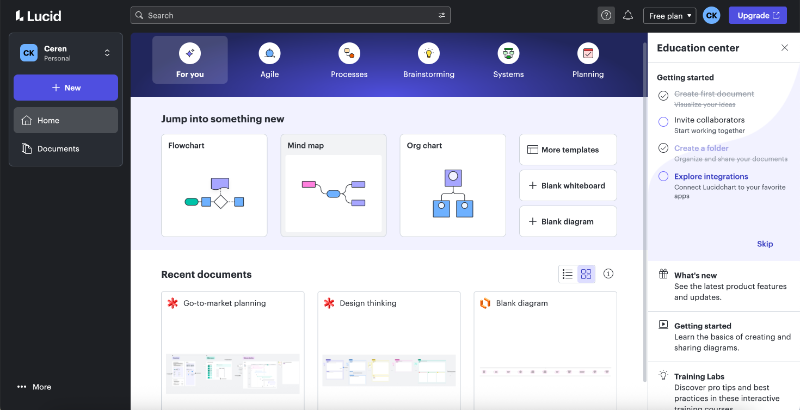Open the help question mark icon
Screen dimensions: 800x410
pyautogui.click(x=606, y=15)
